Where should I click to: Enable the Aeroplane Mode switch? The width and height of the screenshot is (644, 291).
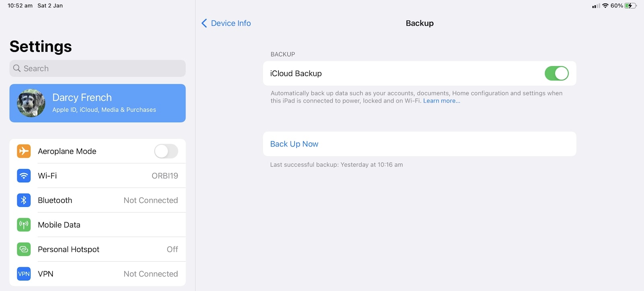[166, 151]
